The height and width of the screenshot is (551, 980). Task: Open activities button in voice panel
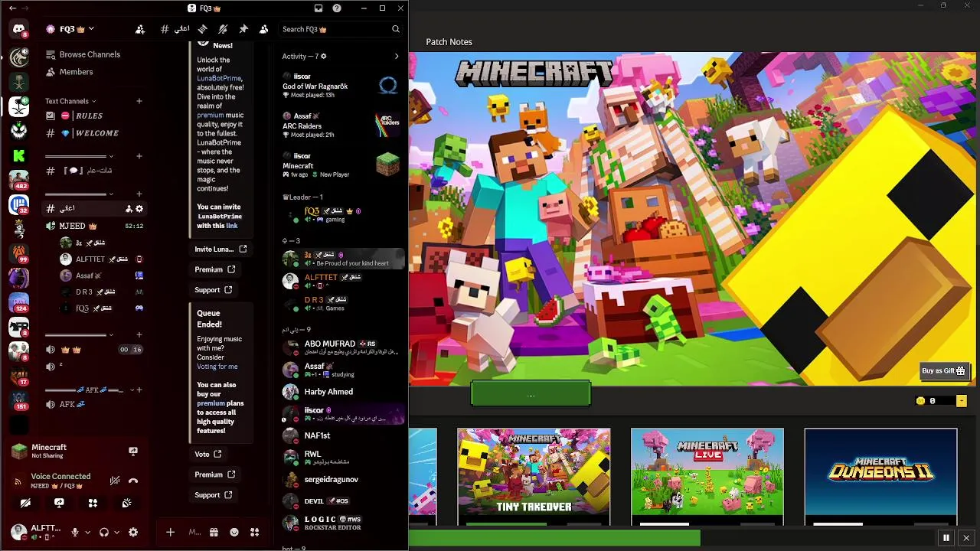click(x=93, y=503)
